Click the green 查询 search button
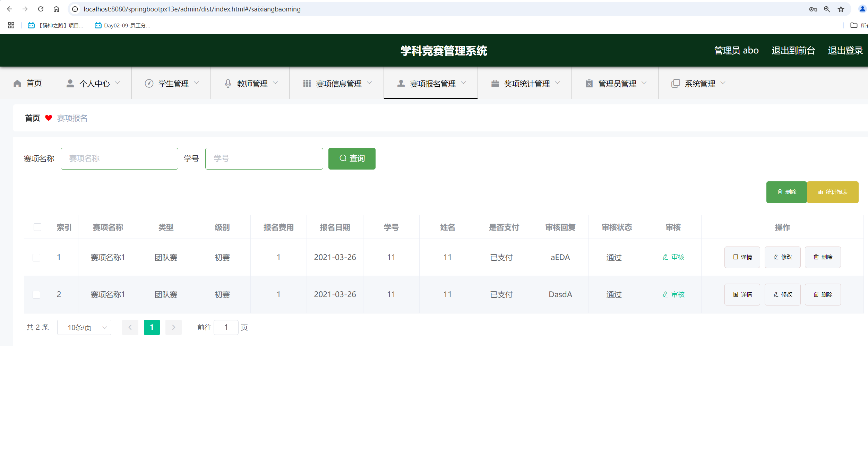The width and height of the screenshot is (868, 457). point(352,158)
